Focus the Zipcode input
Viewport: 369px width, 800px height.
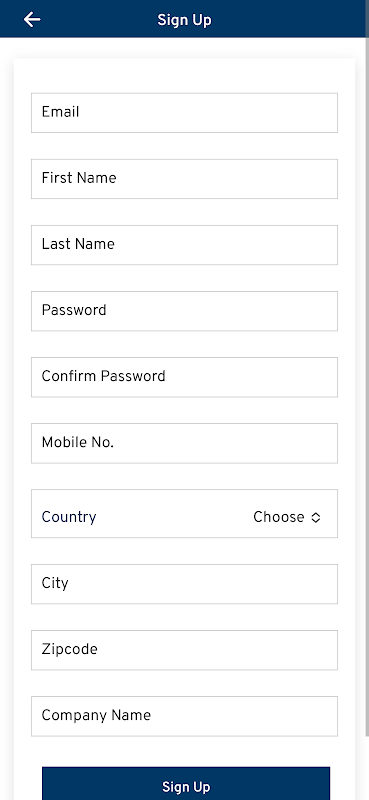[184, 649]
